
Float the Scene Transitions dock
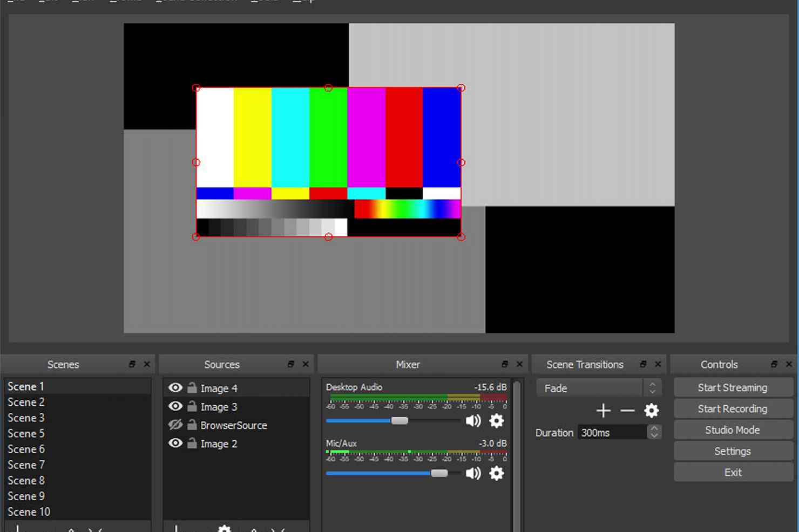click(x=643, y=364)
